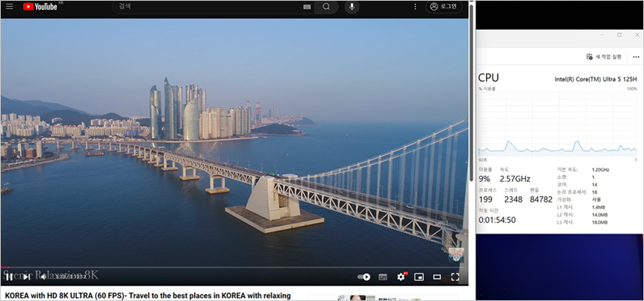Screen dimensions: 644x301
Task: Switch to the miniplayer
Action: pos(419,277)
